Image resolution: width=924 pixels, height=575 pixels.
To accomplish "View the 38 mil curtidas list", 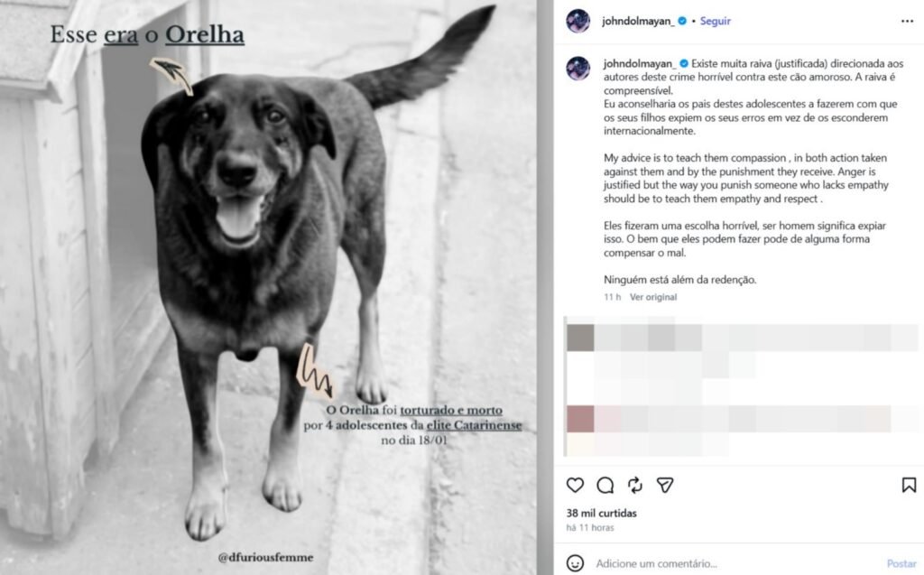I will pyautogui.click(x=601, y=513).
